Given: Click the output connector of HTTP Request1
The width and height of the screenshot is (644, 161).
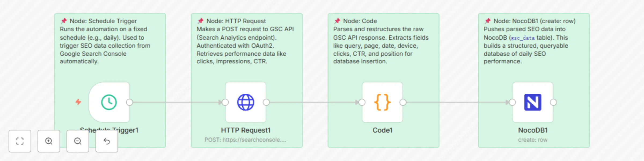Looking at the screenshot, I should coord(266,102).
